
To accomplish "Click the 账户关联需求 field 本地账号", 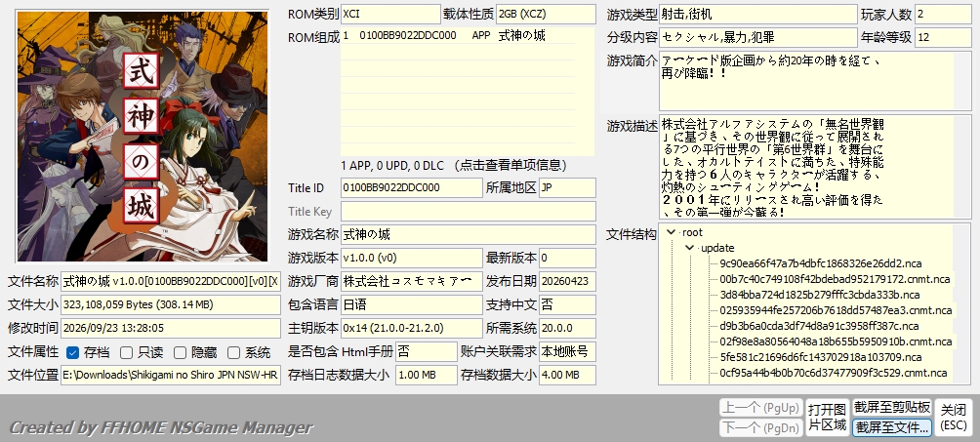I will tap(567, 351).
